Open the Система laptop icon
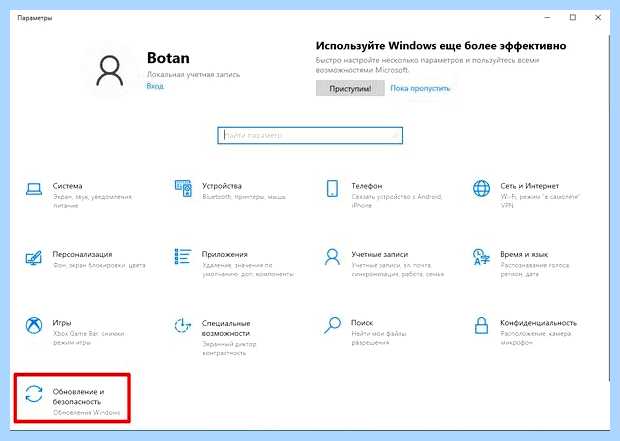Screen dimensions: 620x441 click(x=34, y=189)
